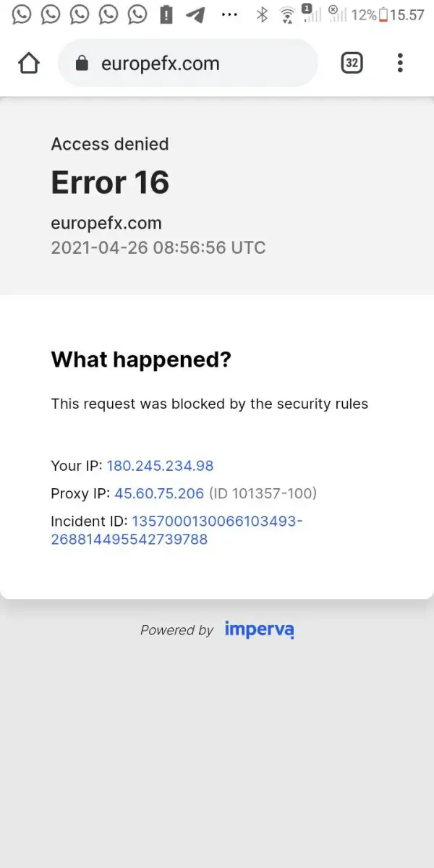Tap the Wi-Fi status icon
Screen dimensions: 434x868
coord(287,14)
